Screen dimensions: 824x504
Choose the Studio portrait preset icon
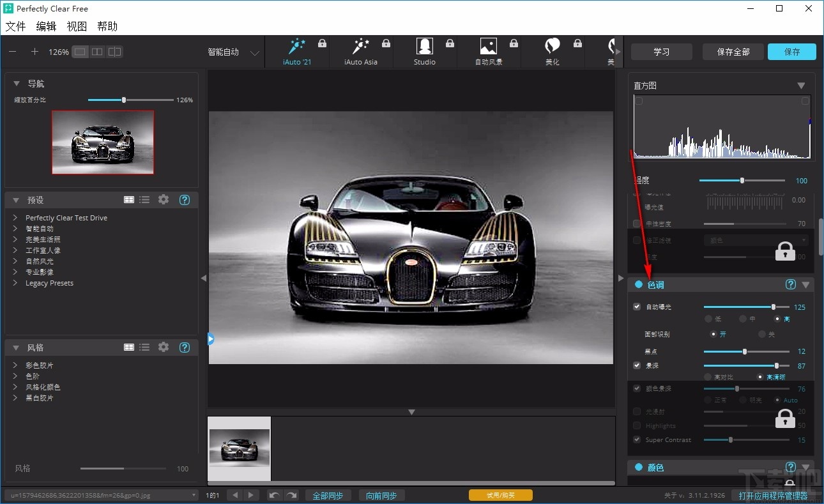coord(424,47)
